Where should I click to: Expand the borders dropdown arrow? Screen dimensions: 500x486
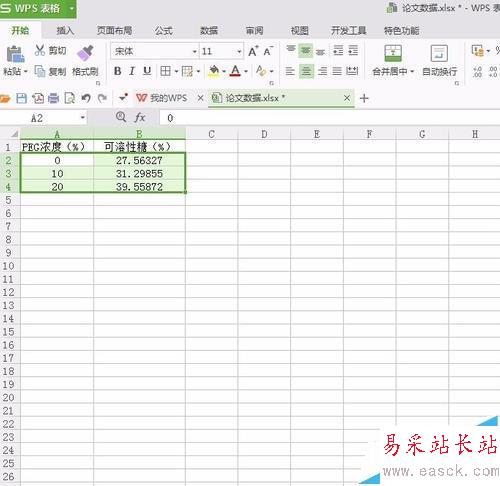pos(176,71)
